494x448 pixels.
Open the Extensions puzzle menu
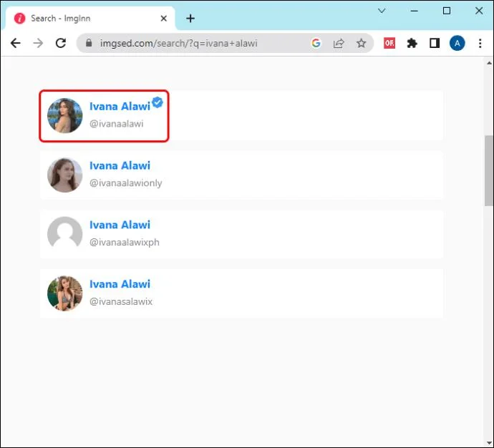point(412,43)
